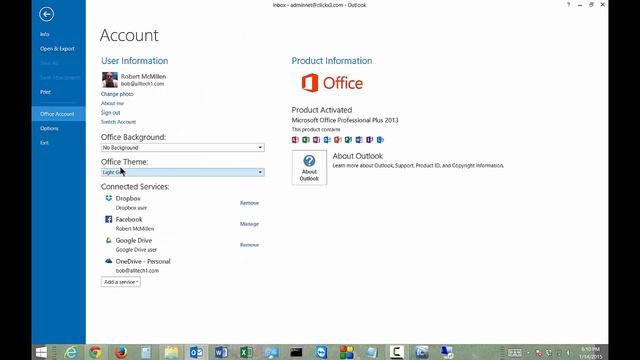Click the Change photo link
Viewport: 640px width, 360px height.
(x=117, y=94)
